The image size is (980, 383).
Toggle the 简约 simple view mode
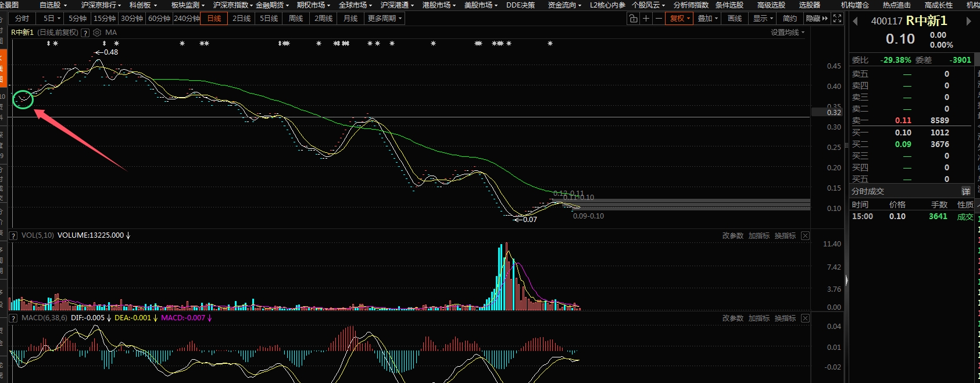pos(790,19)
